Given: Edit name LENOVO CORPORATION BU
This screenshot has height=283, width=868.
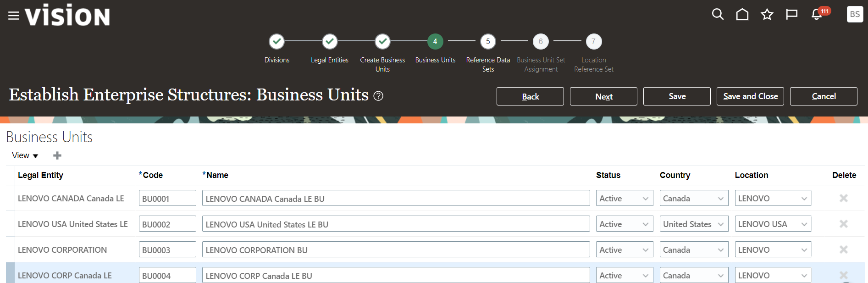Looking at the screenshot, I should [396, 250].
